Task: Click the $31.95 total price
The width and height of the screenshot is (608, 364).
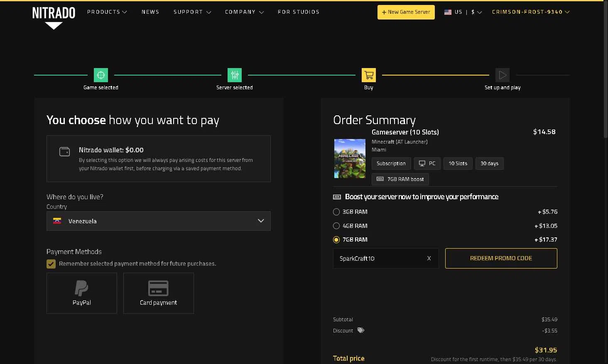Action: pyautogui.click(x=546, y=350)
